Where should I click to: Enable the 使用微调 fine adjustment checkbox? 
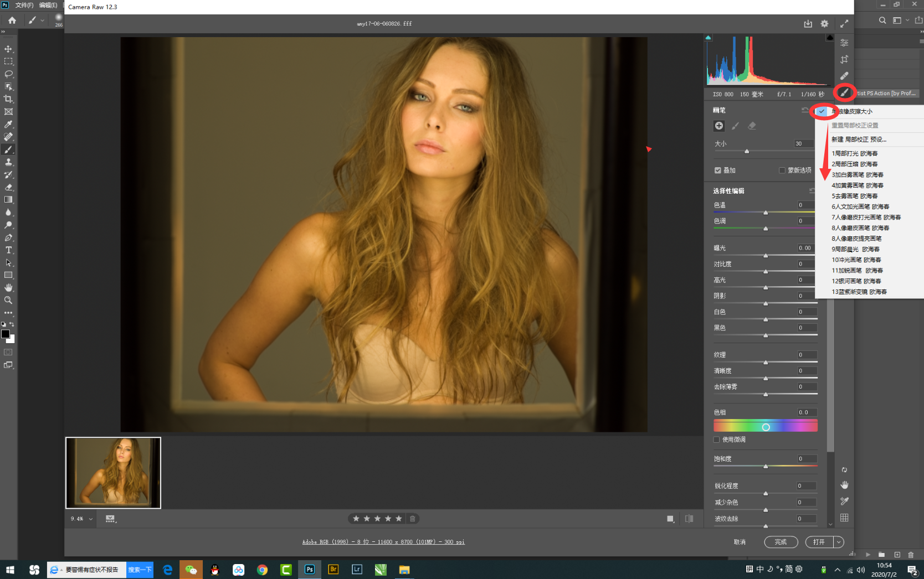716,440
